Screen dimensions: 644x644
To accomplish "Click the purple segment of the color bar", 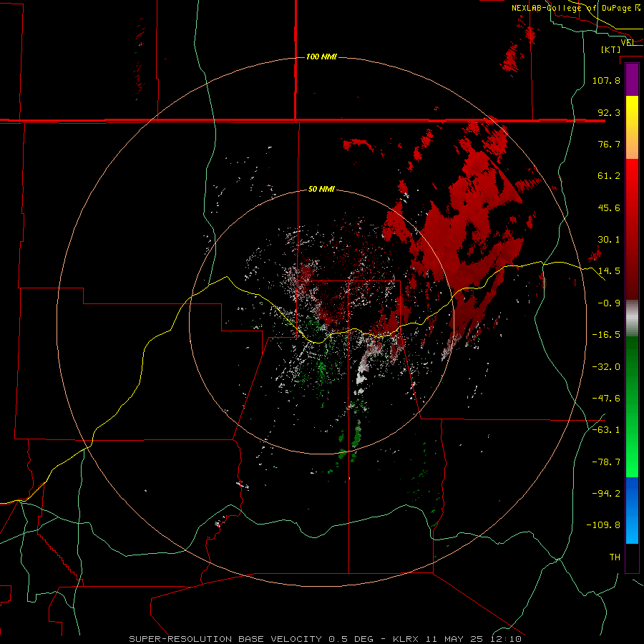I will click(x=632, y=80).
